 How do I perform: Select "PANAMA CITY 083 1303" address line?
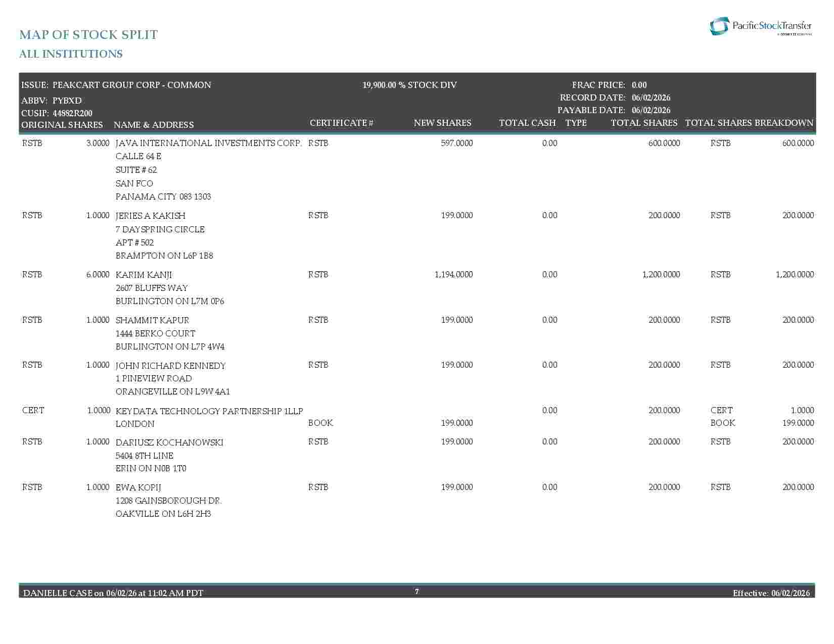click(163, 196)
